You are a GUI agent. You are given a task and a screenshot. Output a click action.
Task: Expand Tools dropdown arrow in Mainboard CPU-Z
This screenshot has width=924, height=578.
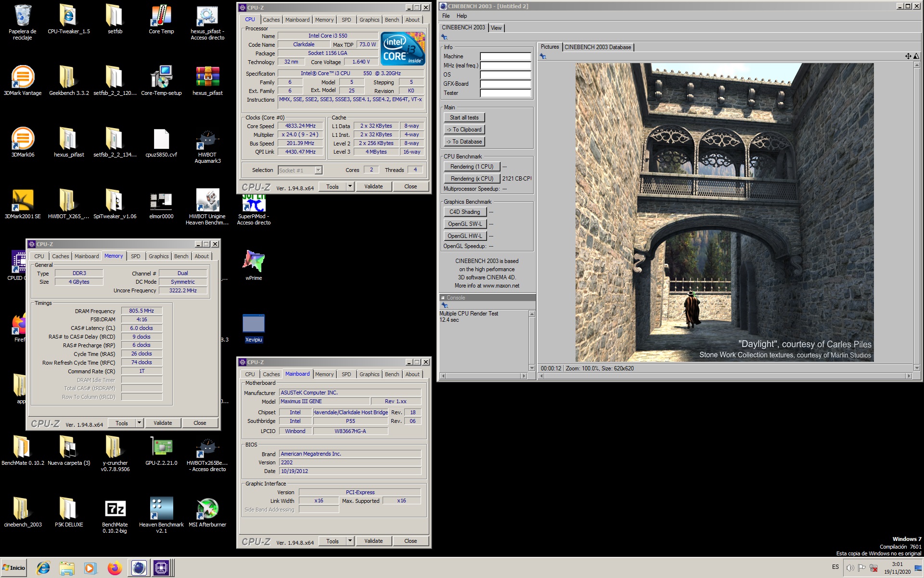(x=350, y=541)
